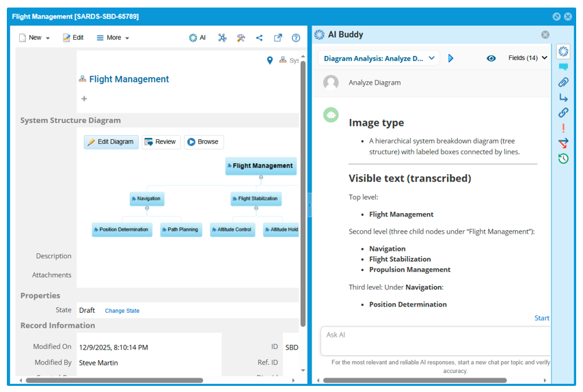Image resolution: width=583 pixels, height=392 pixels.
Task: Click the plus icon under title
Action: [84, 98]
